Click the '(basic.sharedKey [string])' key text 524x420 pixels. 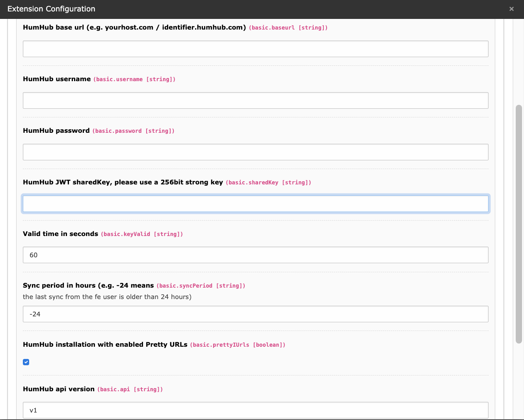pyautogui.click(x=268, y=182)
